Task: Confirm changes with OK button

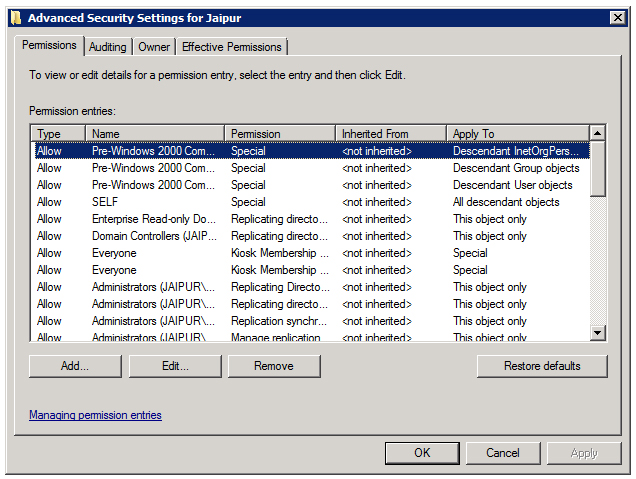Action: [x=422, y=453]
